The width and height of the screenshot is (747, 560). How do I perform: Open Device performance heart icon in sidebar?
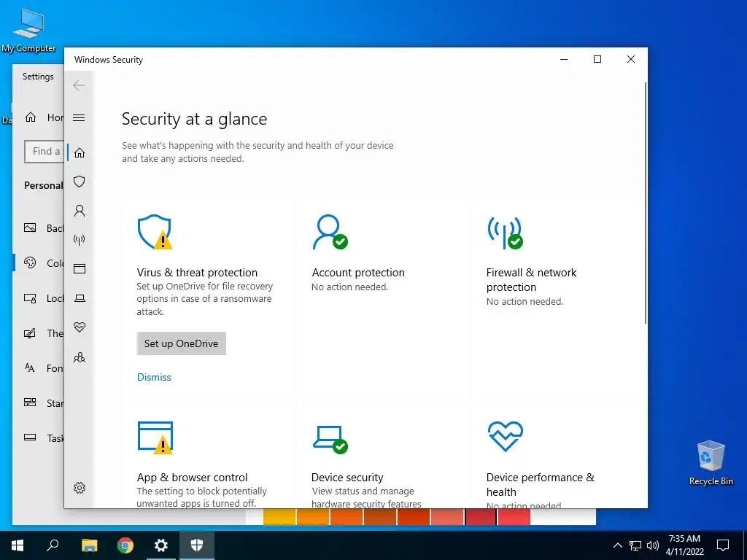tap(80, 327)
